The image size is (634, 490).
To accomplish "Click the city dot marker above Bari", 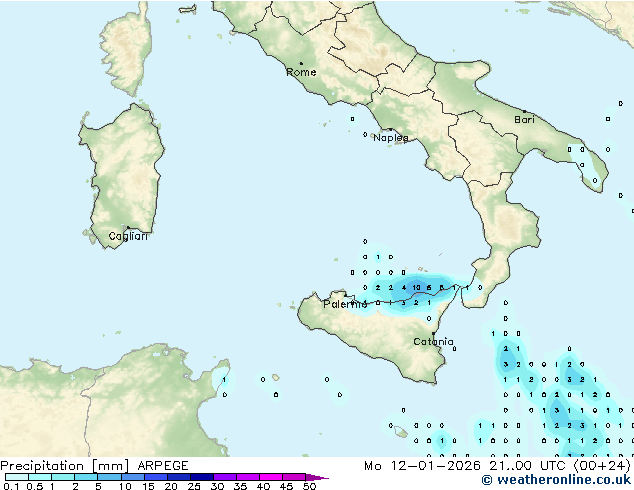I will pos(524,111).
